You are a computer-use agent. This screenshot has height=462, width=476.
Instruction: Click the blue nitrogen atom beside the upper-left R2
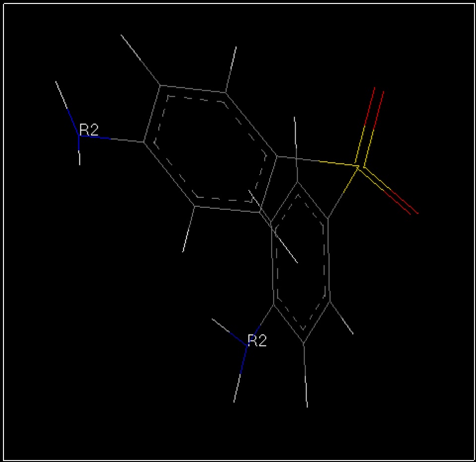pos(79,136)
